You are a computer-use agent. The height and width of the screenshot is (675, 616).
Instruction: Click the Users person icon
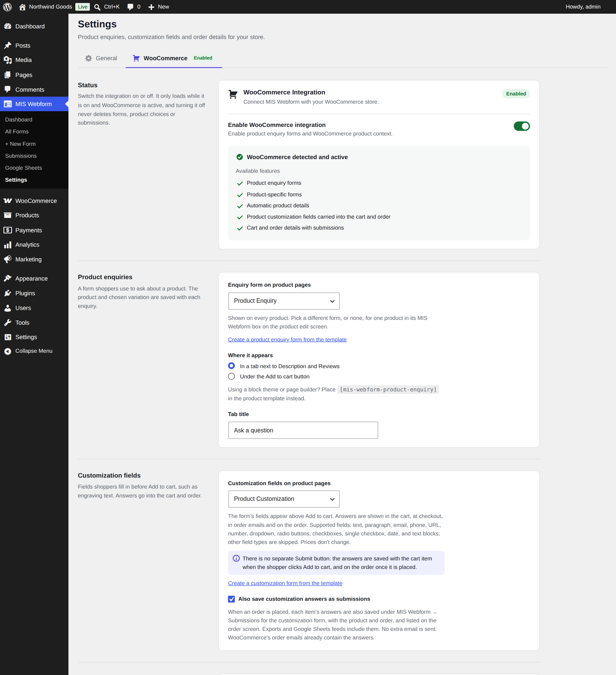pyautogui.click(x=8, y=308)
